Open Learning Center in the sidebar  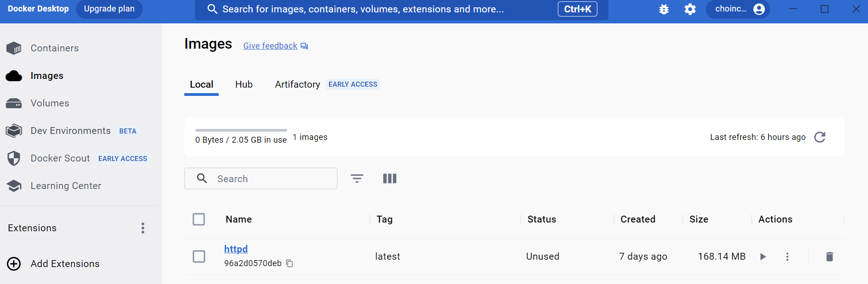pyautogui.click(x=66, y=186)
